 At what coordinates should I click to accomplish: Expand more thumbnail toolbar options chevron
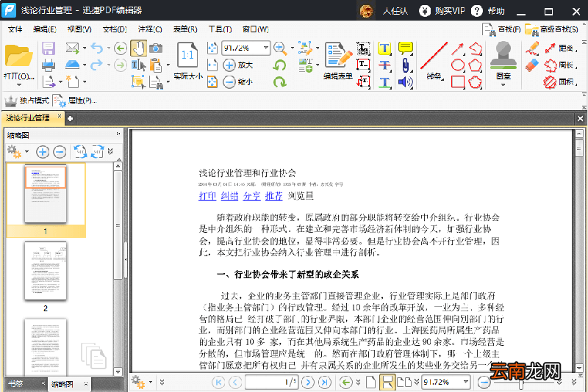click(110, 151)
